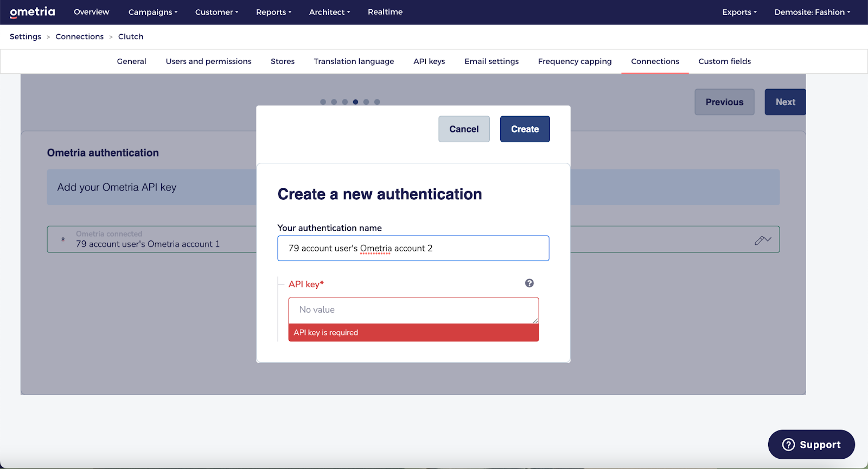Click the Support question mark icon

tap(788, 445)
